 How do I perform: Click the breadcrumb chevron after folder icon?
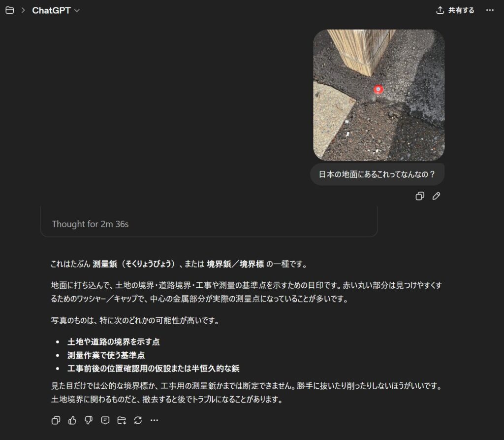click(23, 10)
